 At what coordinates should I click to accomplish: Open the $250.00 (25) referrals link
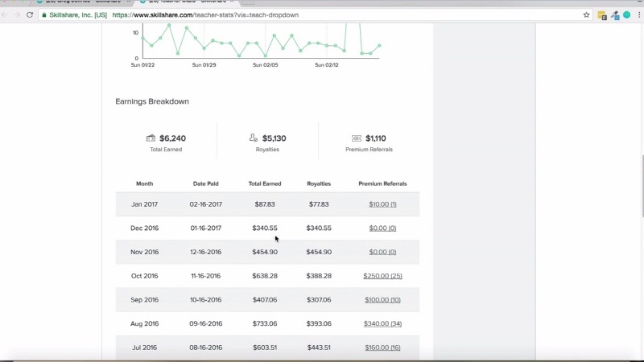pyautogui.click(x=382, y=276)
